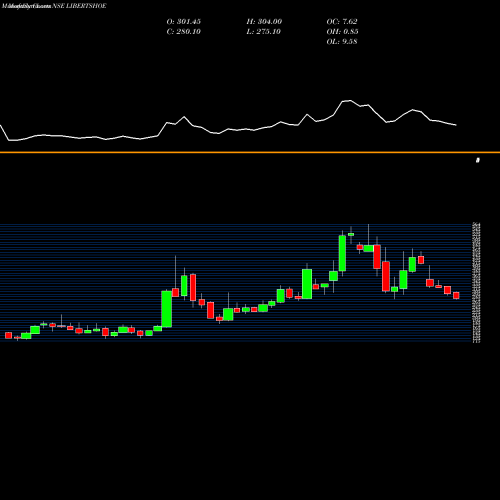Select the high price value H: 304.00
The image size is (500, 500).
pos(264,22)
